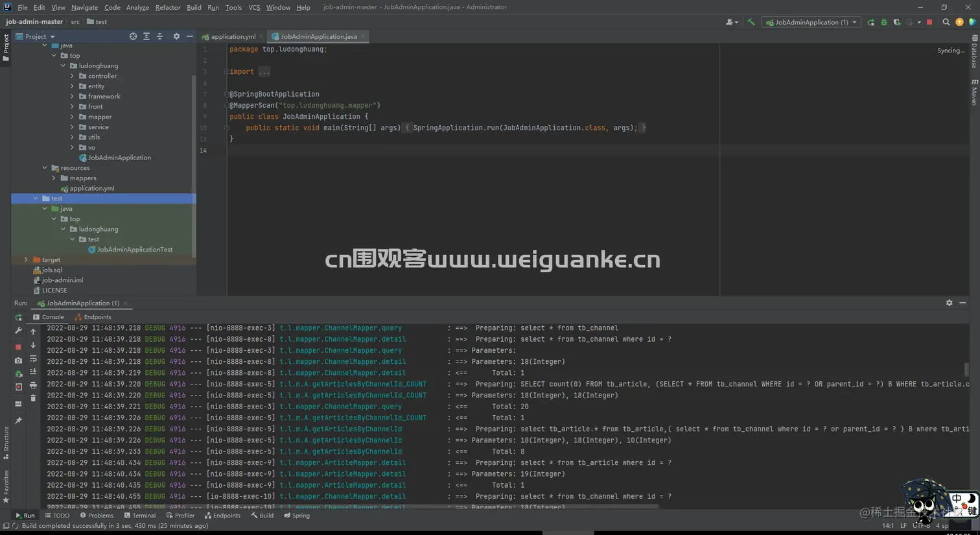Expand target folder
This screenshot has height=535, width=980.
[26, 259]
